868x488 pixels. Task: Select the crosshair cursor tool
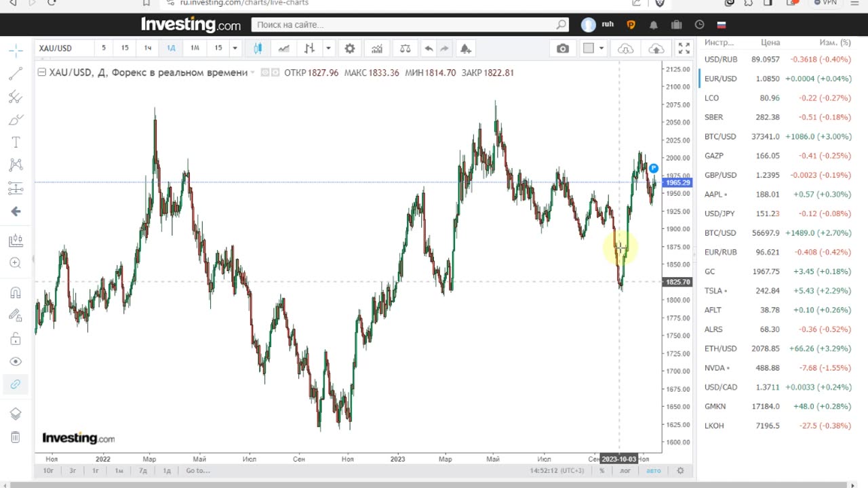point(16,50)
